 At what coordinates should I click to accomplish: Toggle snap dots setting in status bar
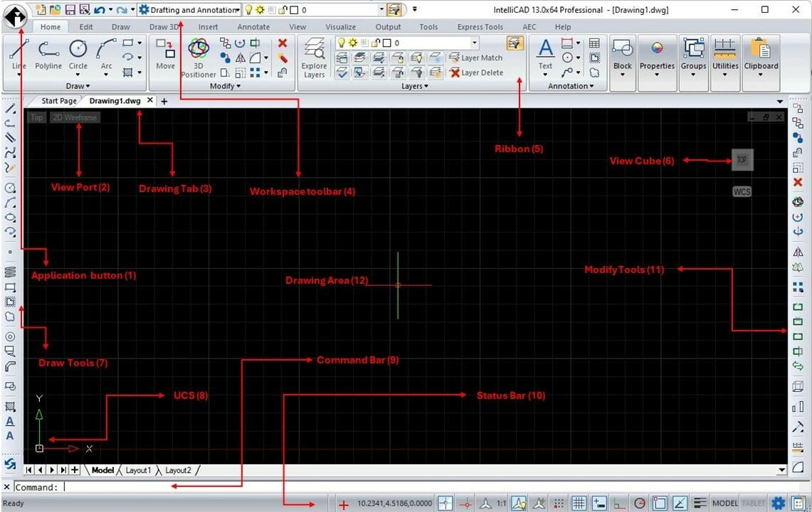tap(559, 503)
